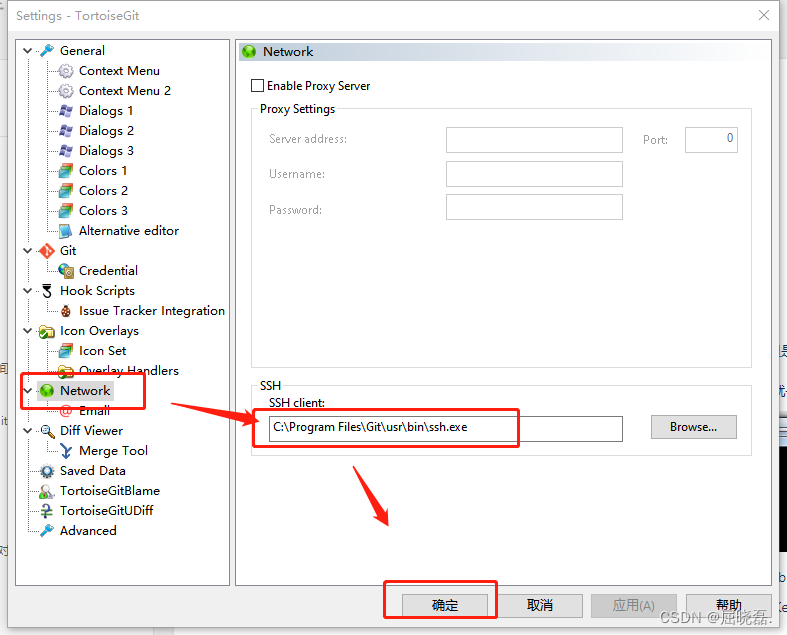
Task: Collapse the Icon Overlays tree node
Action: (28, 331)
